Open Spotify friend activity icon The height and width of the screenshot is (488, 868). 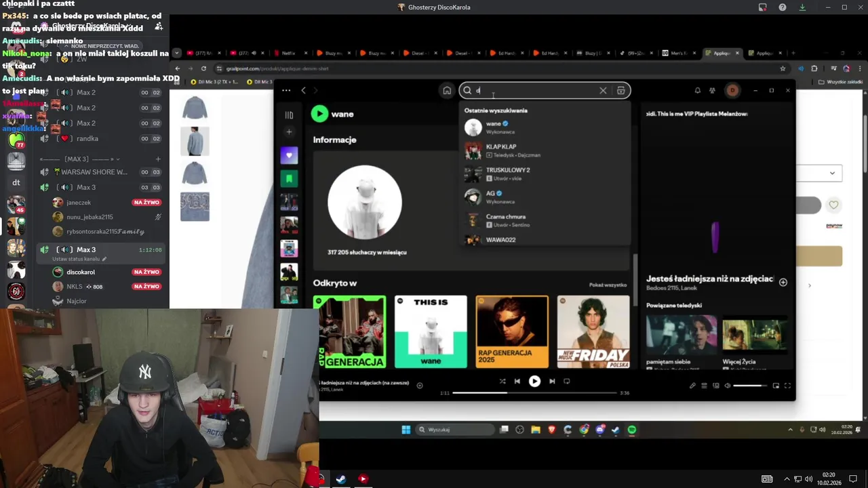712,90
